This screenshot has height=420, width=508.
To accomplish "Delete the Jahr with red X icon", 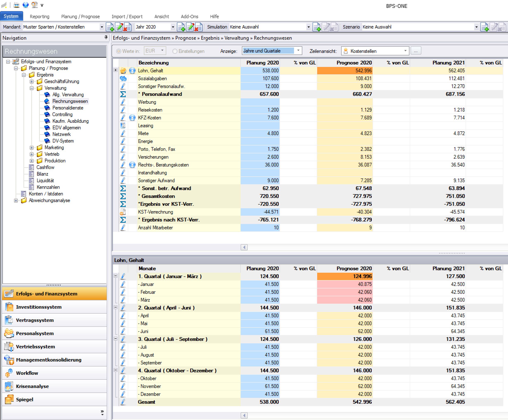I will click(198, 27).
